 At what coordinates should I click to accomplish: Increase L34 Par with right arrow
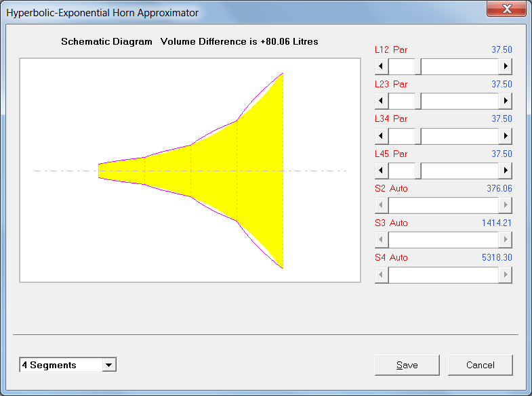505,136
